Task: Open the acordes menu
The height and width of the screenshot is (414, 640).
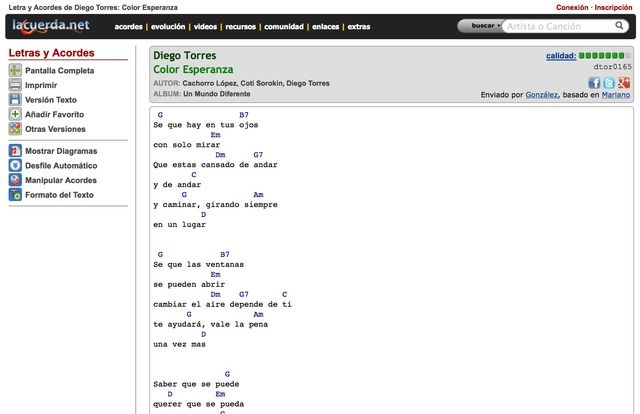Action: click(x=129, y=27)
